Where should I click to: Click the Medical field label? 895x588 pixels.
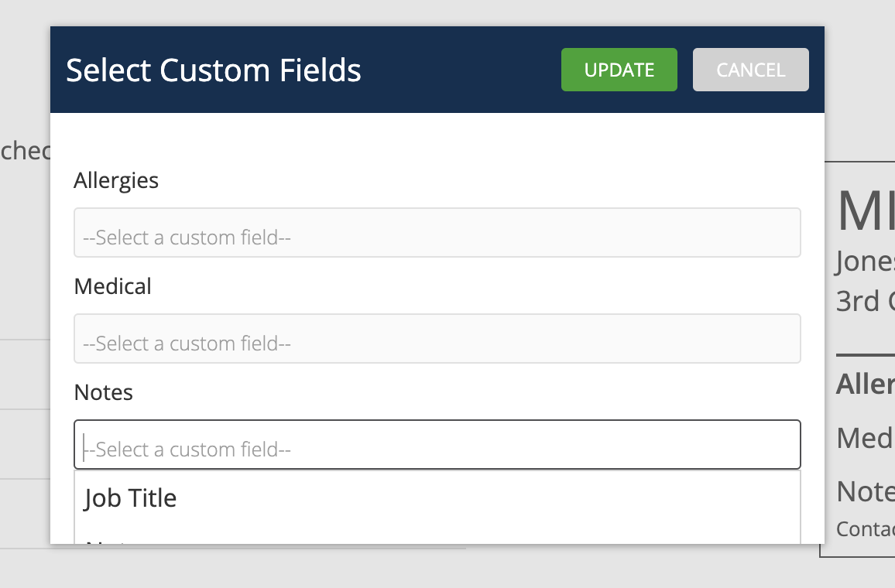112,286
